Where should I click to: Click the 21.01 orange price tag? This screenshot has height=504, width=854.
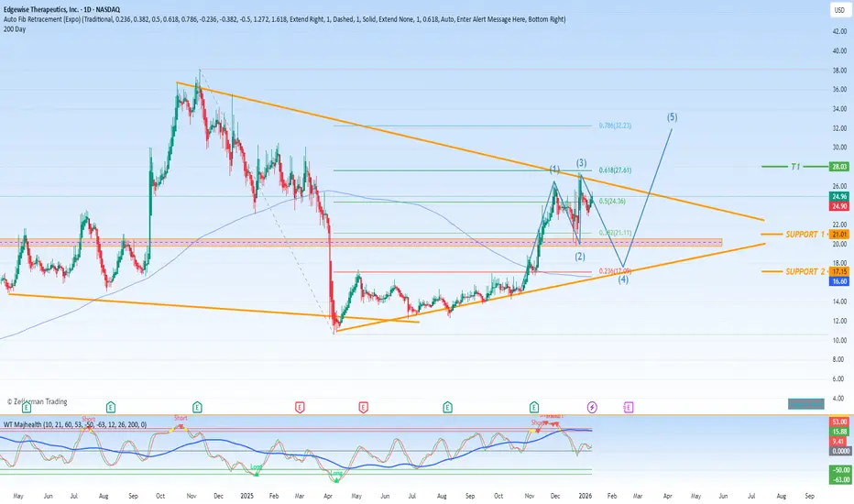840,235
